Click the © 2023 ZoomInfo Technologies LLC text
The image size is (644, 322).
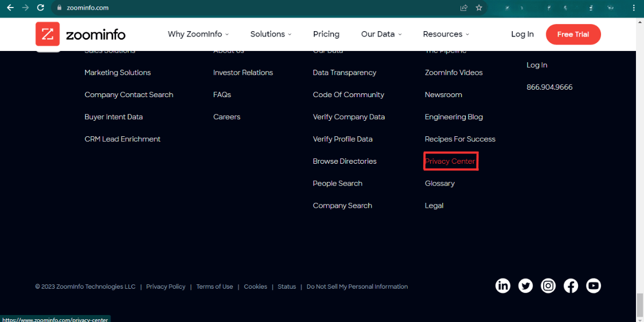tap(85, 287)
